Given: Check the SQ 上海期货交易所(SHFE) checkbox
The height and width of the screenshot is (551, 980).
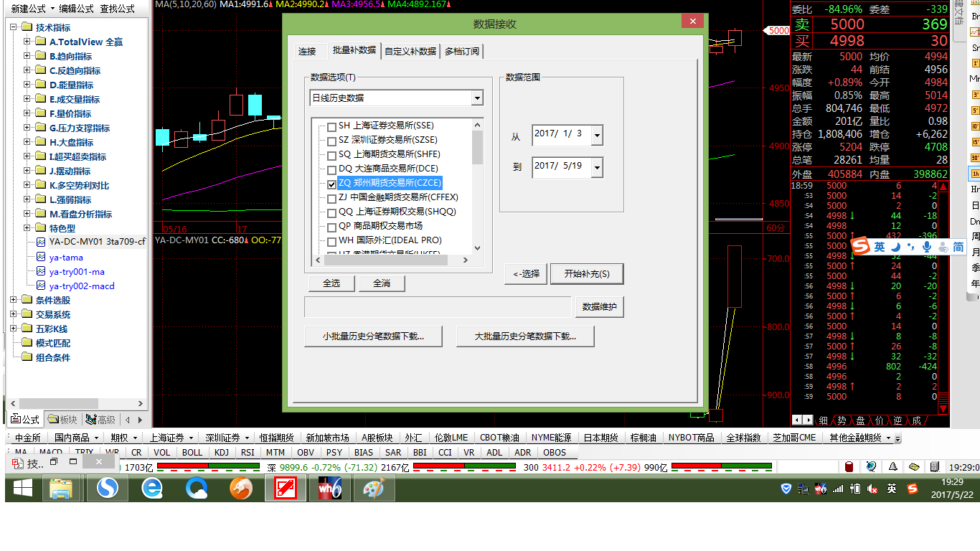Looking at the screenshot, I should pos(331,156).
